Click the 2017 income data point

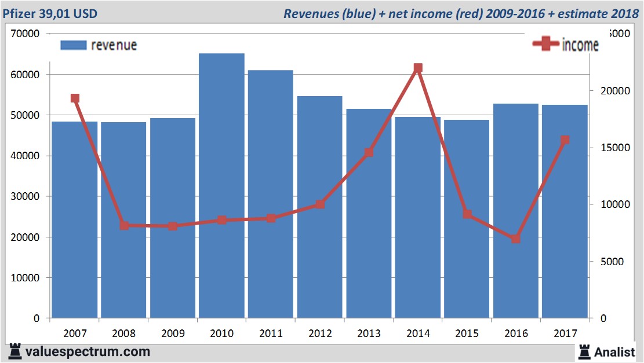(x=565, y=140)
